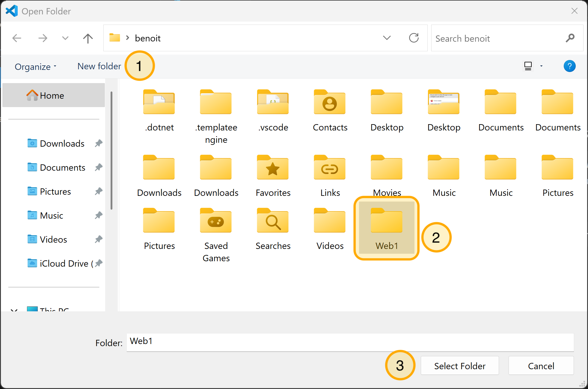The height and width of the screenshot is (389, 588).
Task: Click the search magnifier icon
Action: 570,38
